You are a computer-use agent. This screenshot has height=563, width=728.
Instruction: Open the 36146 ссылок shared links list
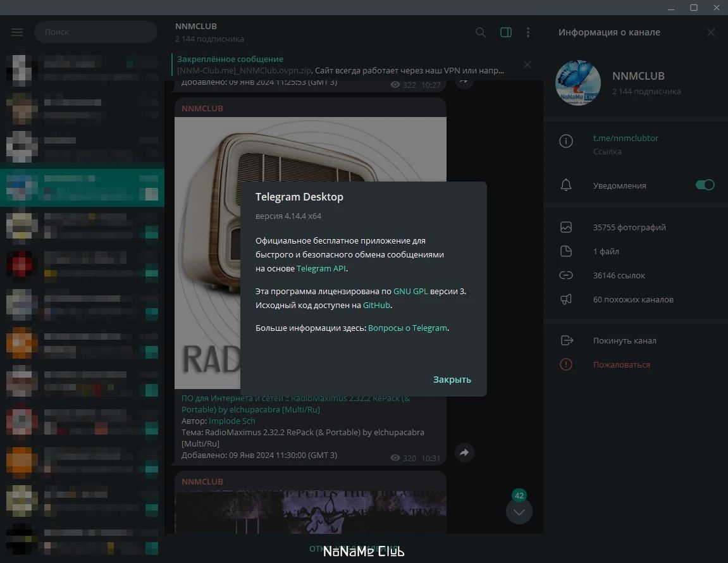[x=619, y=275]
